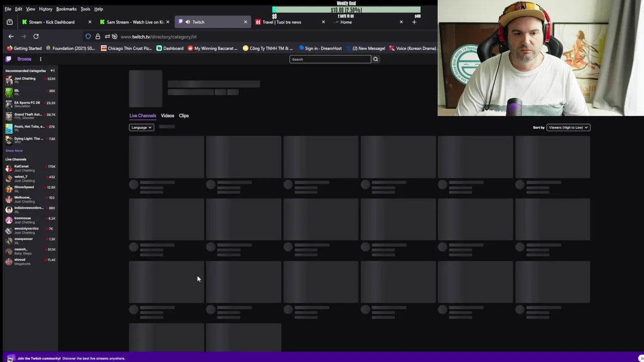Open the Dashboard bookmark
Screen dimensions: 644x362
(x=170, y=48)
